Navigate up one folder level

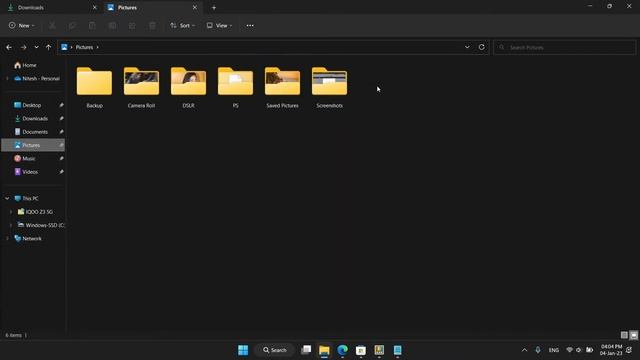[x=49, y=47]
